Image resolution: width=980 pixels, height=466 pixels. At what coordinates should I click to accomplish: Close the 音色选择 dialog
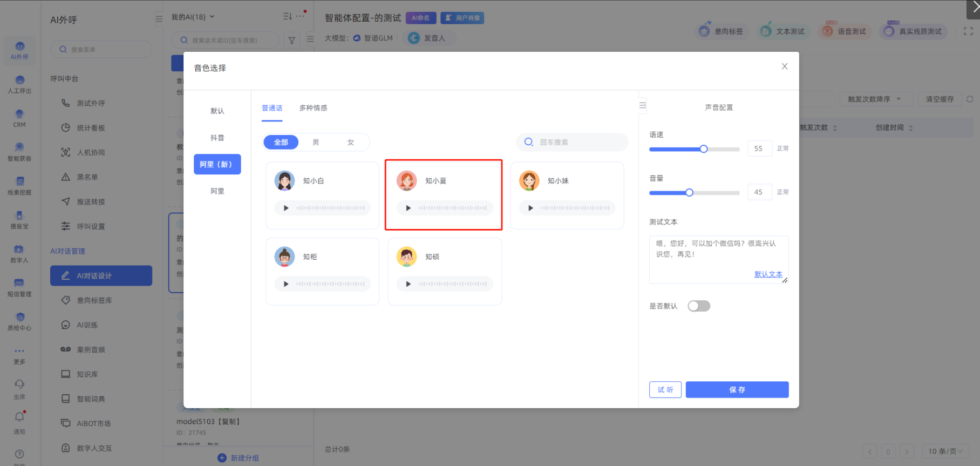click(784, 66)
